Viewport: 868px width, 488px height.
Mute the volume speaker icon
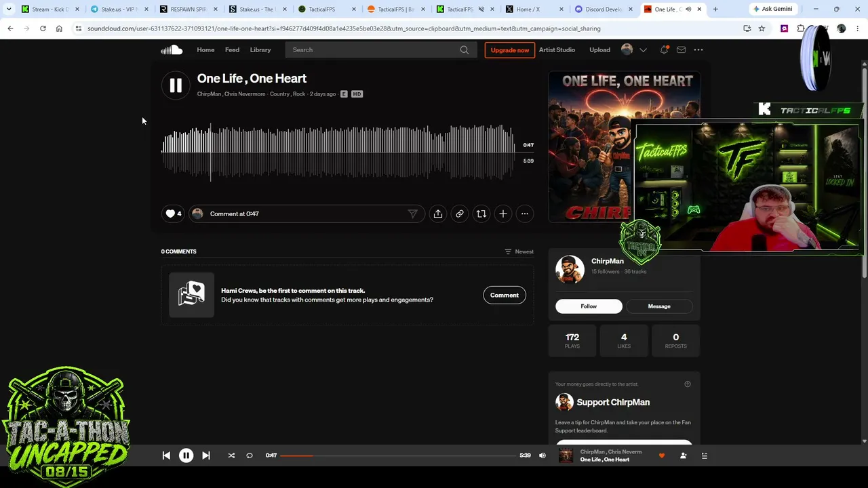click(542, 455)
